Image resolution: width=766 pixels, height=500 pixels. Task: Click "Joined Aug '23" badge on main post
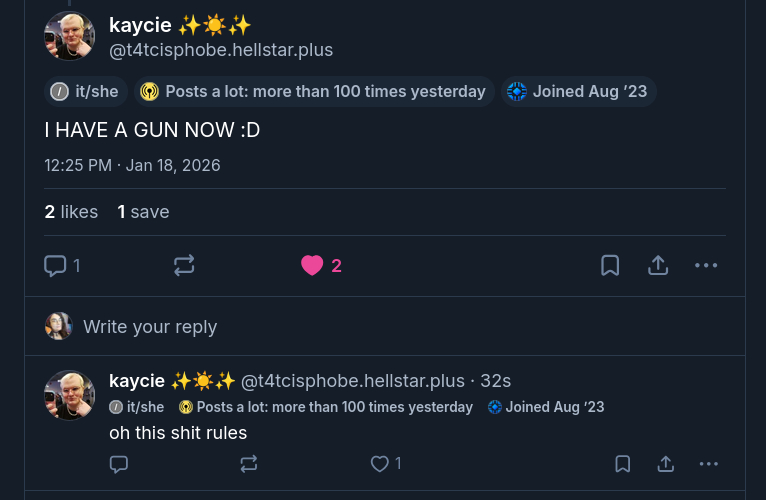579,92
